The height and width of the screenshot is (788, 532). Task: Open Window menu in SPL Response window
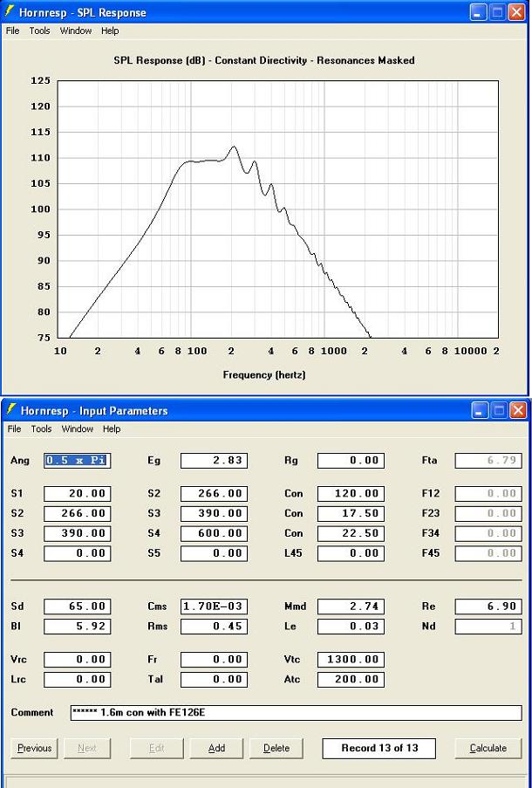click(76, 31)
